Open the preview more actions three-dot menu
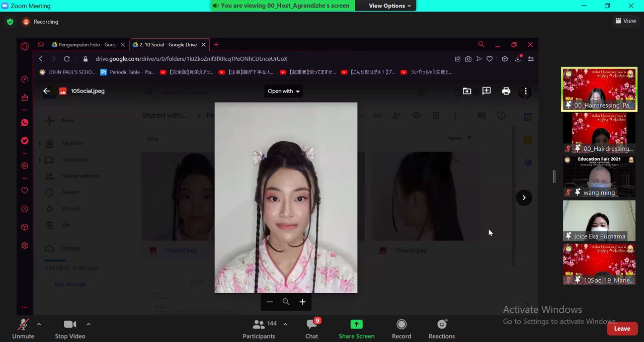 pos(525,91)
